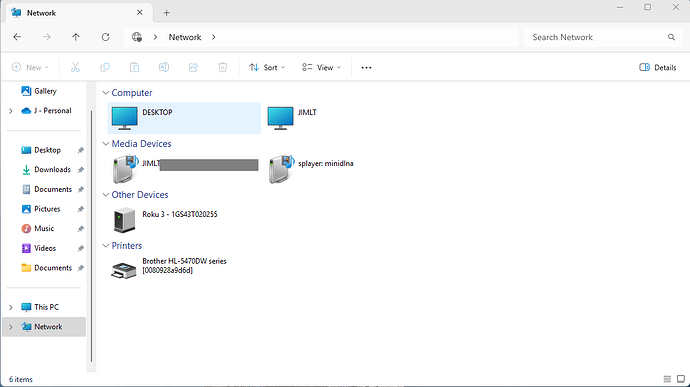This screenshot has height=387, width=690.
Task: Click the Rename toolbar icon
Action: click(x=164, y=67)
